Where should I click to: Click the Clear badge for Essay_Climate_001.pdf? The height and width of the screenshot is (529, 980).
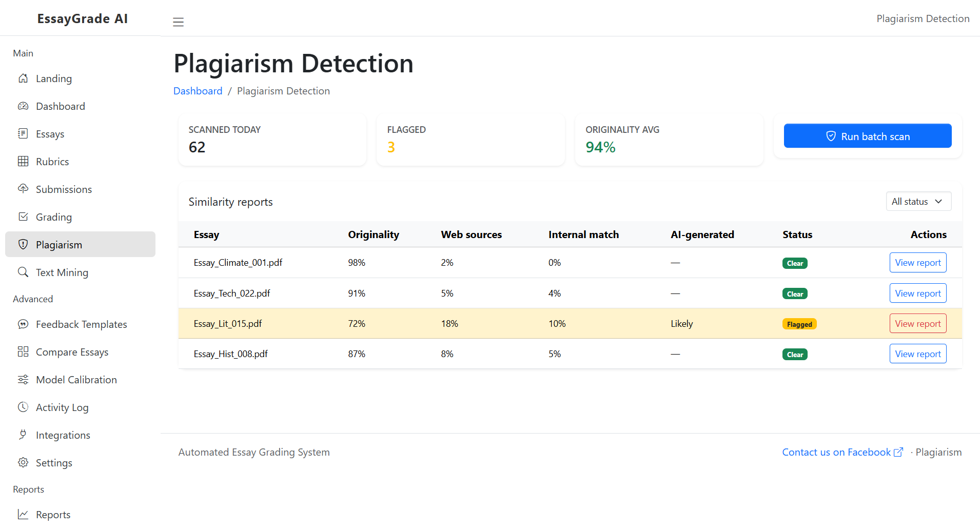pyautogui.click(x=794, y=263)
